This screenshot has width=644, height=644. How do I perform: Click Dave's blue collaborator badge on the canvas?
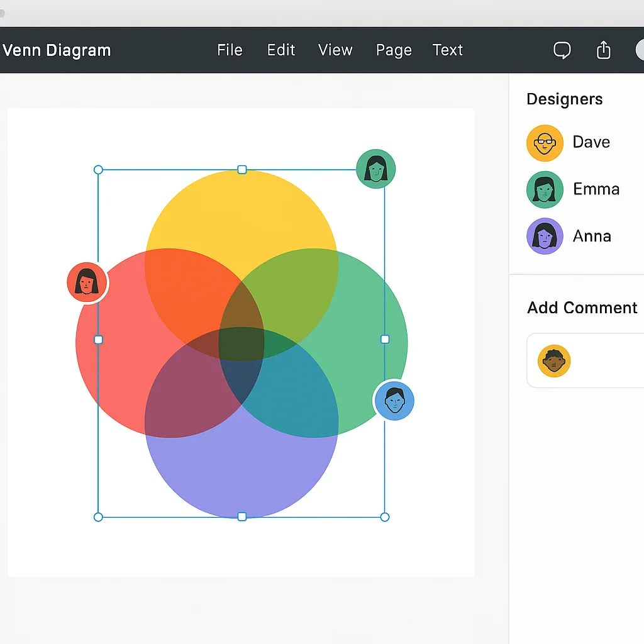[394, 401]
